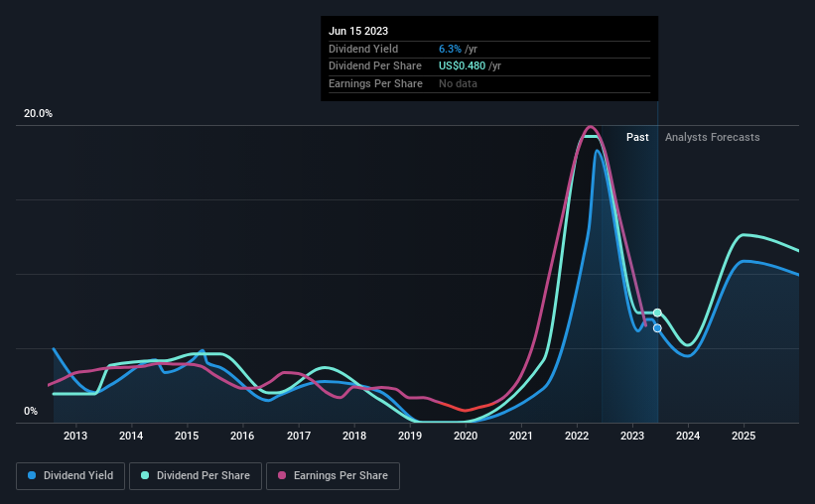Click the No data earnings value
Viewport: 815px width, 504px height.
[458, 83]
